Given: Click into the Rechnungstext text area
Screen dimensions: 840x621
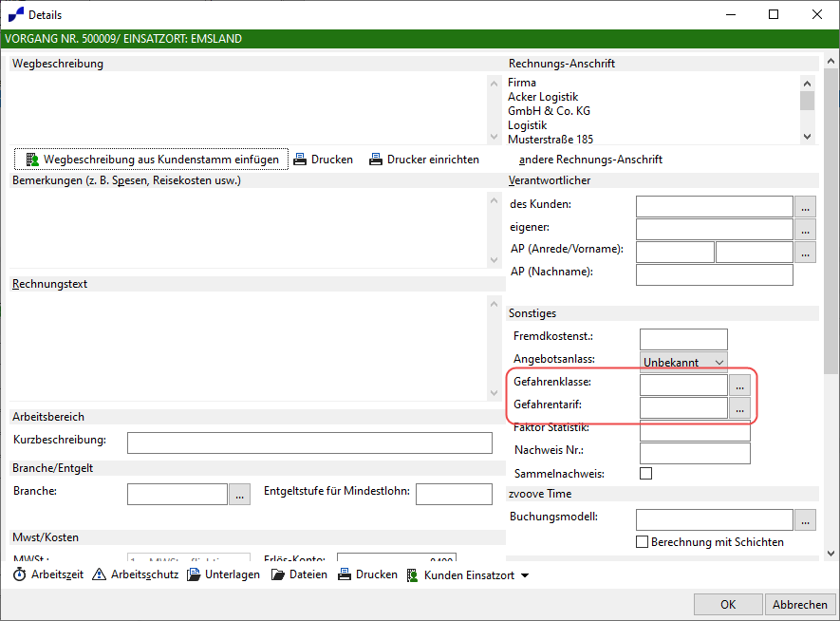Looking at the screenshot, I should [248, 348].
